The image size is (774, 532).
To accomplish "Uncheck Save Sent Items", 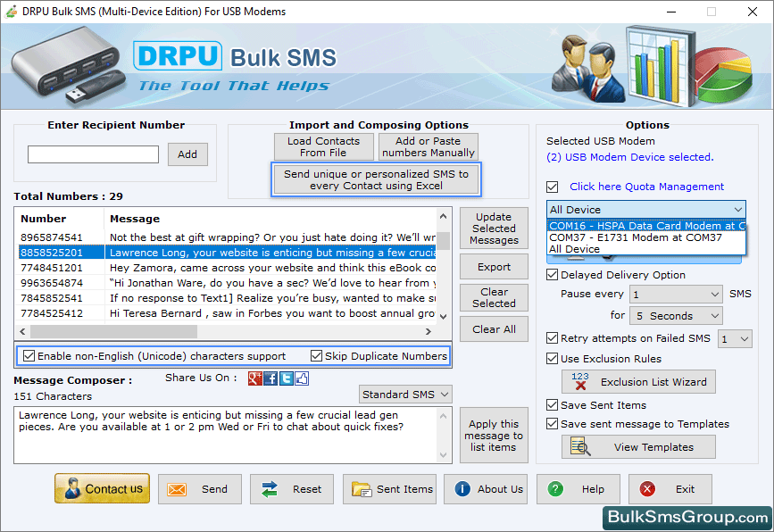I will coord(553,405).
